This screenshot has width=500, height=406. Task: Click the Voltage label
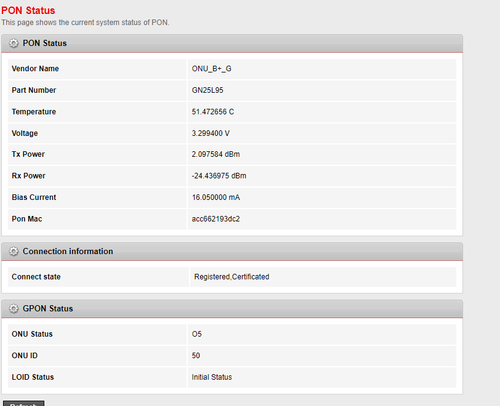coord(25,133)
